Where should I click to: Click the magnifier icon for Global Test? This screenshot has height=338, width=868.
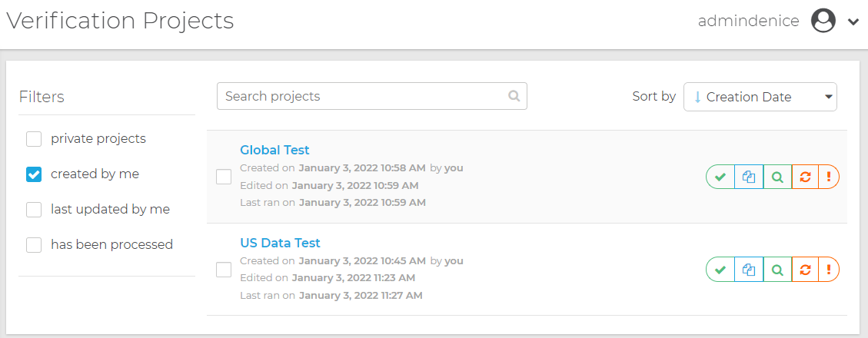point(777,177)
